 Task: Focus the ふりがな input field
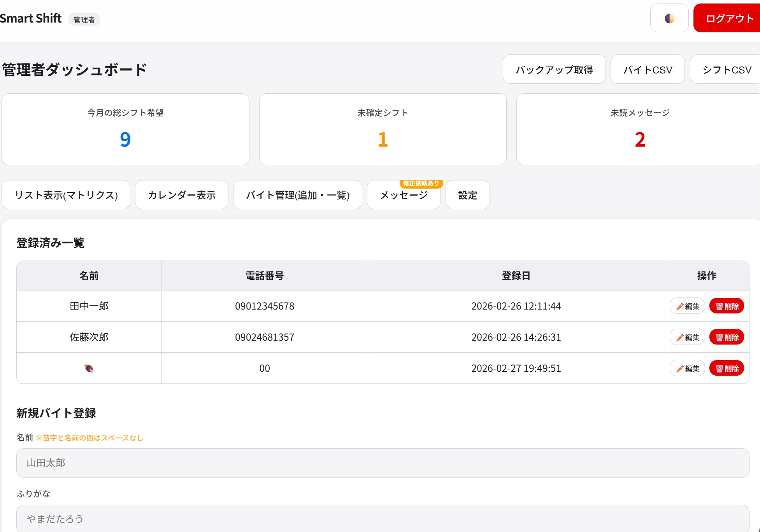tap(383, 518)
